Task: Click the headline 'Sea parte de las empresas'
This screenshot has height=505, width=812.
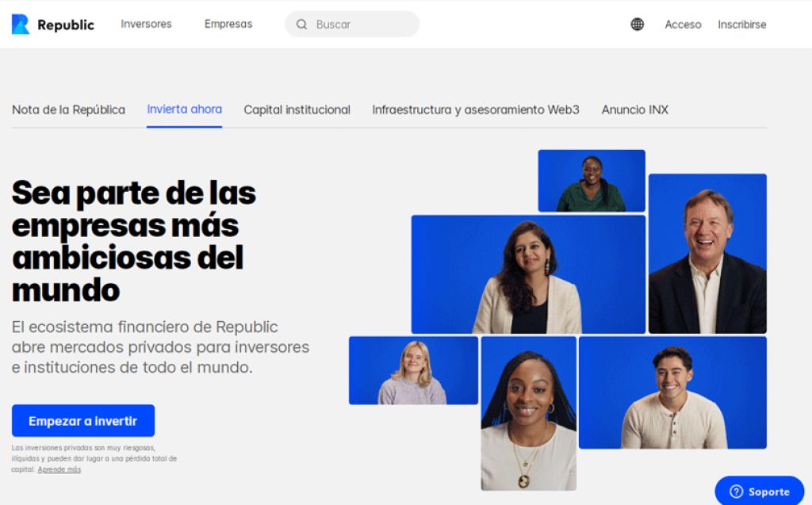Action: point(133,241)
